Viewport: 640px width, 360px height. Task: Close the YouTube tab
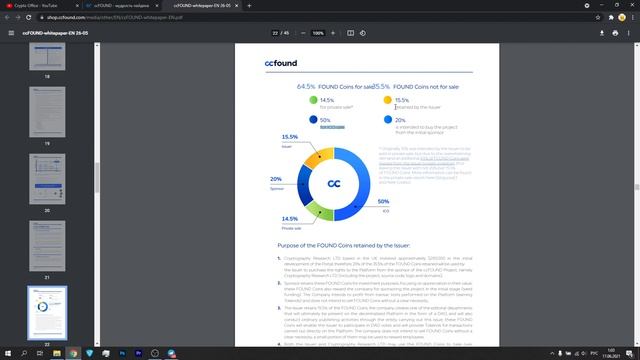[x=77, y=6]
